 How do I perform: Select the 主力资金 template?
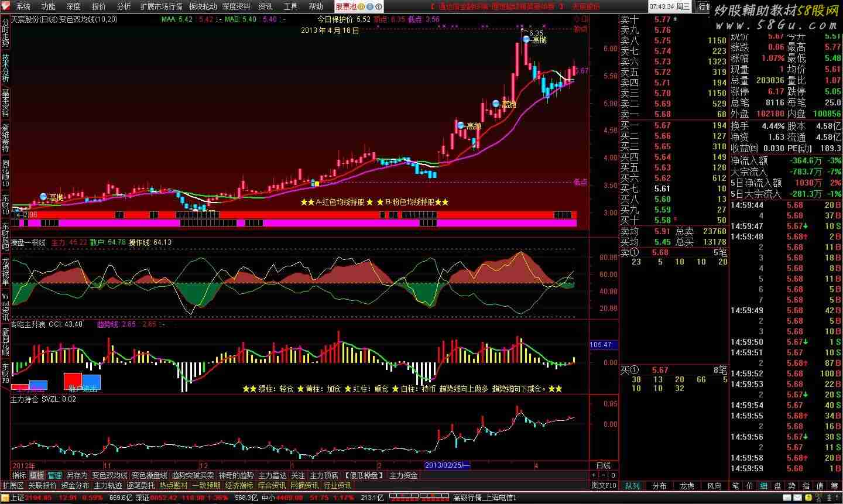click(x=404, y=475)
